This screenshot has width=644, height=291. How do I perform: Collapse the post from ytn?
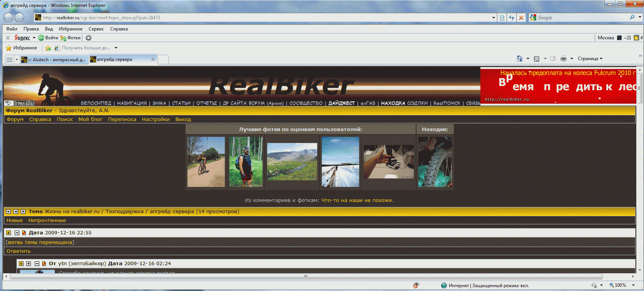tap(37, 264)
